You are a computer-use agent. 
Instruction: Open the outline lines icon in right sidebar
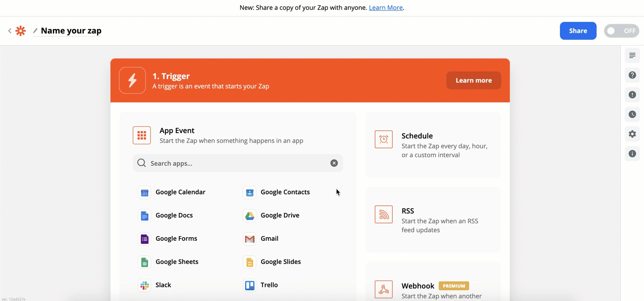(632, 55)
